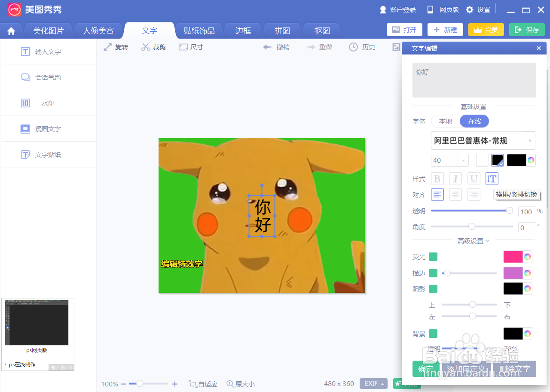Zoom out with the minus button
This screenshot has width=550, height=392.
pos(123,384)
